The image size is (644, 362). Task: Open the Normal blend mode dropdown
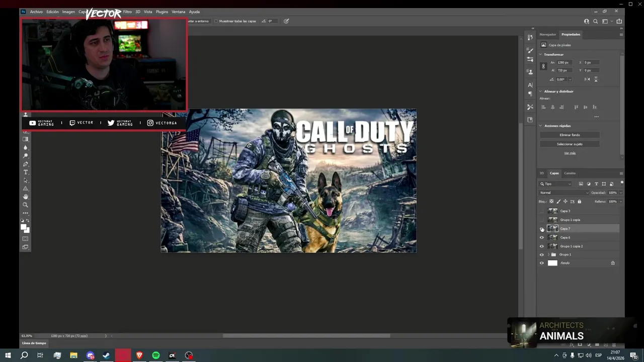pyautogui.click(x=564, y=193)
